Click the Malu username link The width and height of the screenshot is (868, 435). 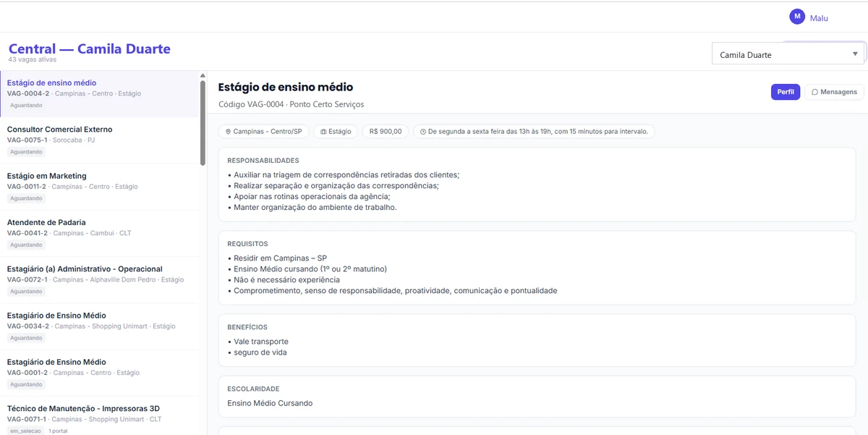(819, 18)
